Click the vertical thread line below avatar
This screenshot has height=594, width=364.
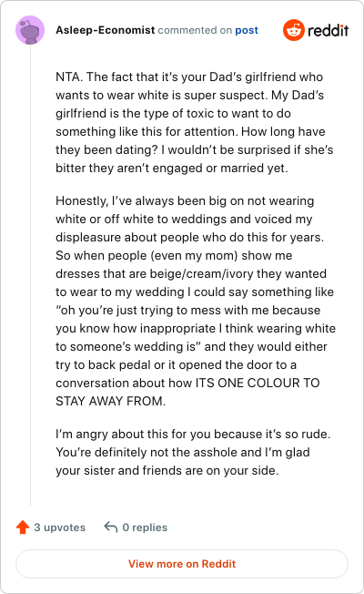[x=30, y=276]
